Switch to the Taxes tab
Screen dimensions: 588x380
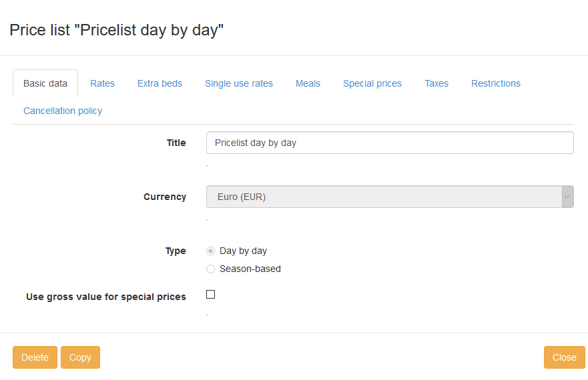tap(436, 83)
